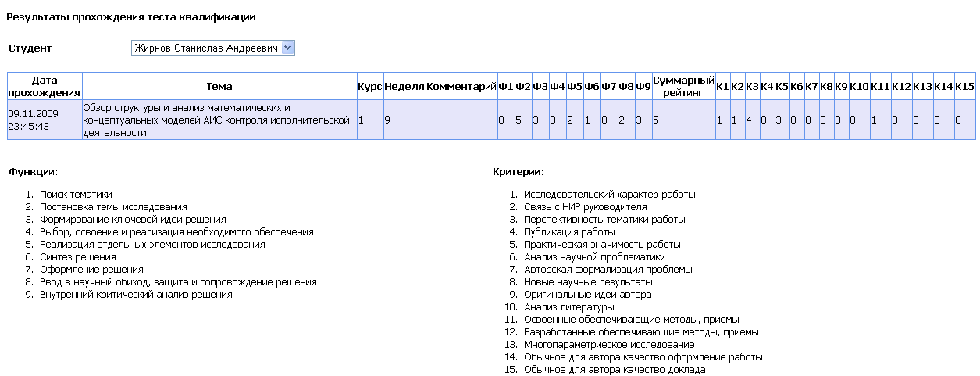Image resolution: width=980 pixels, height=376 pixels.
Task: Click the Ф1 column header
Action: pyautogui.click(x=506, y=86)
